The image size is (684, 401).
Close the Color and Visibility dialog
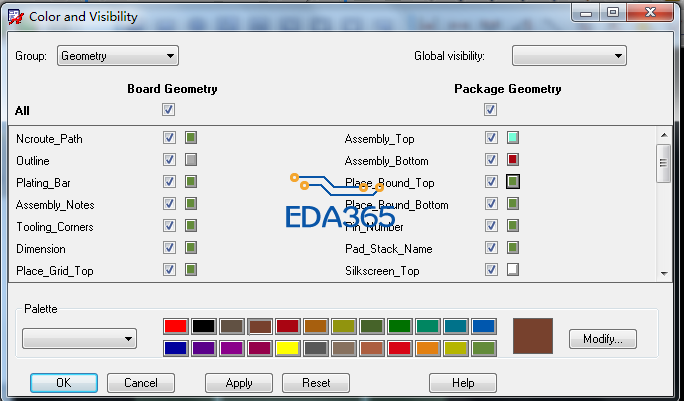click(x=650, y=12)
